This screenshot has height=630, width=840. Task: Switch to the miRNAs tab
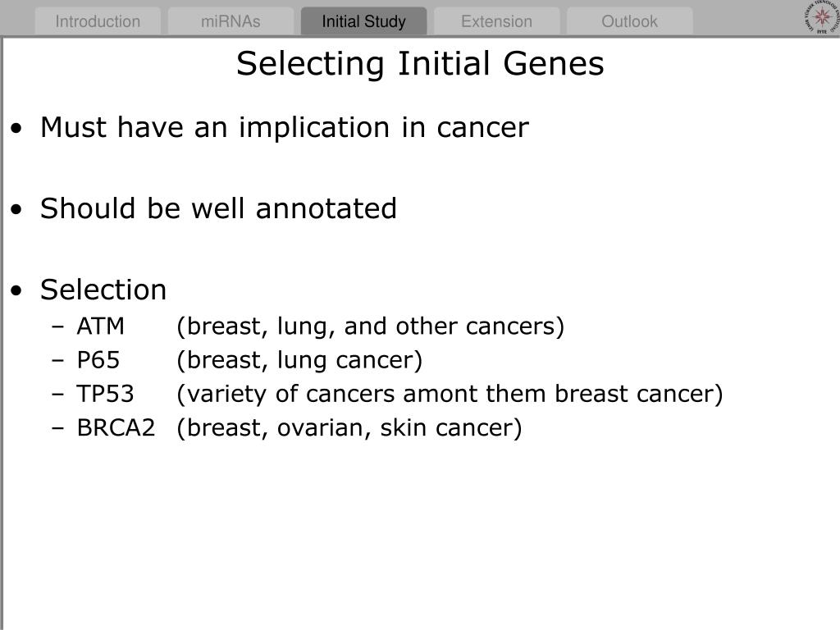coord(231,21)
